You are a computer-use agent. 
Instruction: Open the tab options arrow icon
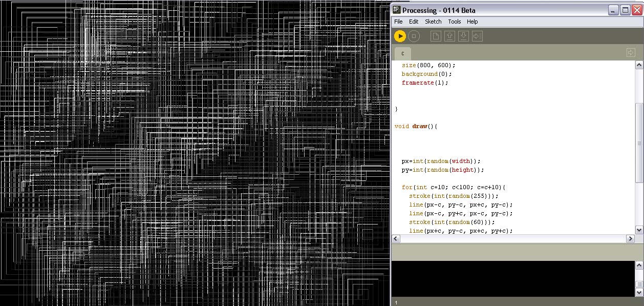pyautogui.click(x=631, y=52)
